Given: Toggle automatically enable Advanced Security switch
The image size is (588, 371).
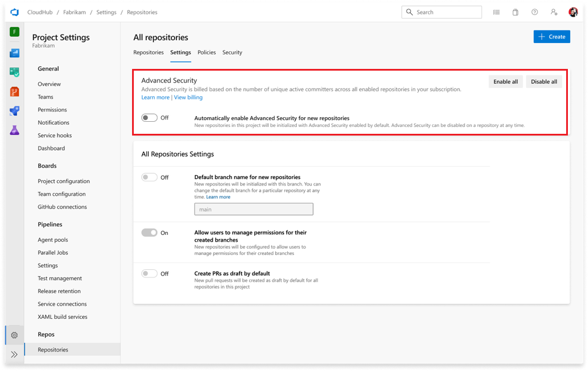Looking at the screenshot, I should point(149,118).
